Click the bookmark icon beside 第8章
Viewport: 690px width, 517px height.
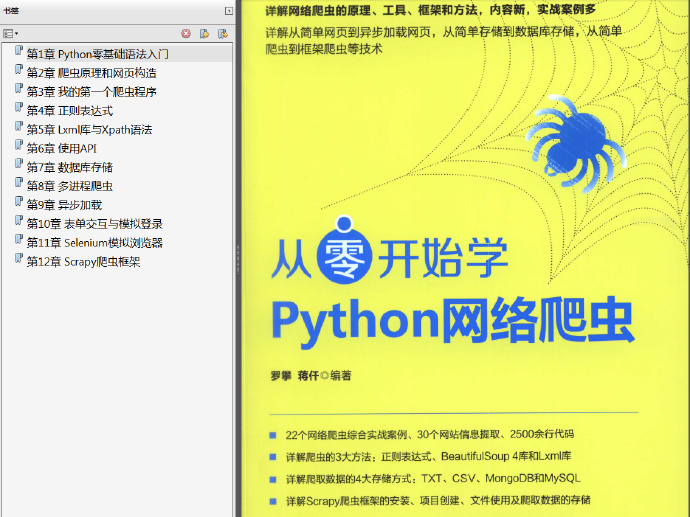pos(18,183)
